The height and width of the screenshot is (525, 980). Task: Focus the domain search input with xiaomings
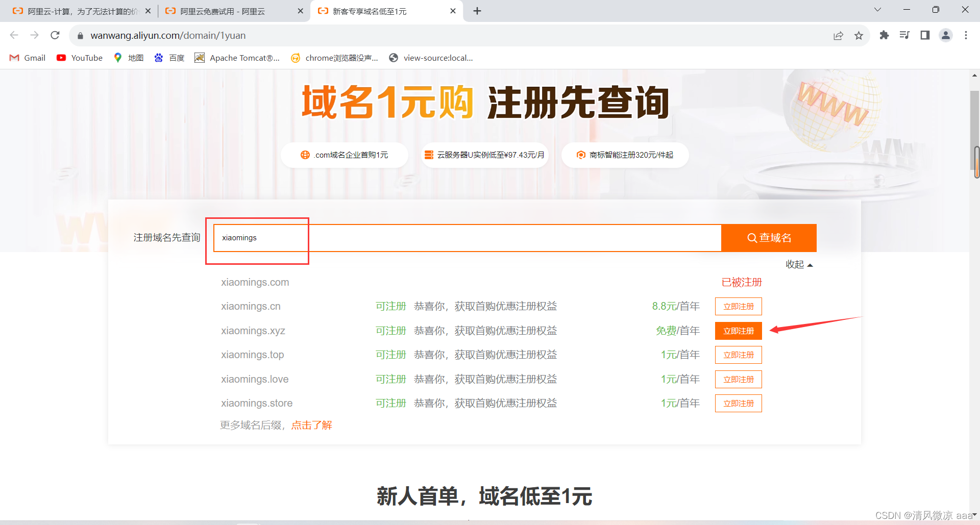point(467,238)
